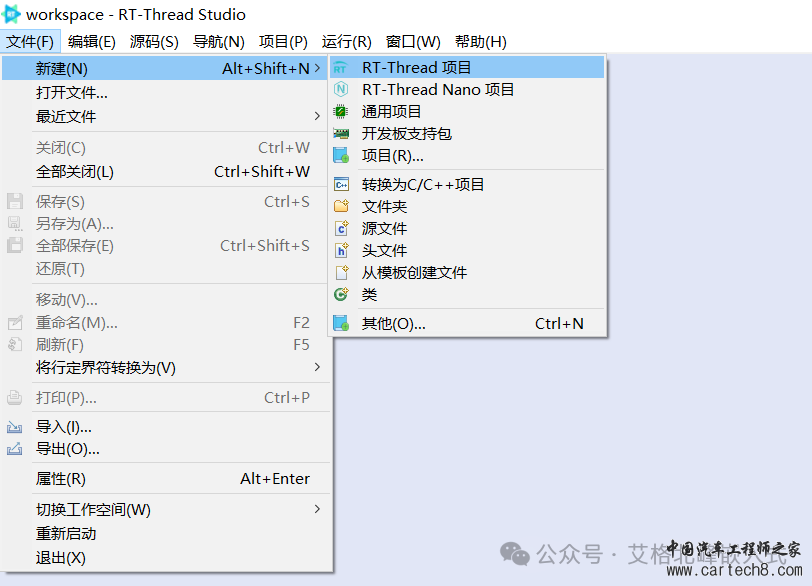Click the 其他(O)... wizard icon
The image size is (812, 586).
point(341,323)
